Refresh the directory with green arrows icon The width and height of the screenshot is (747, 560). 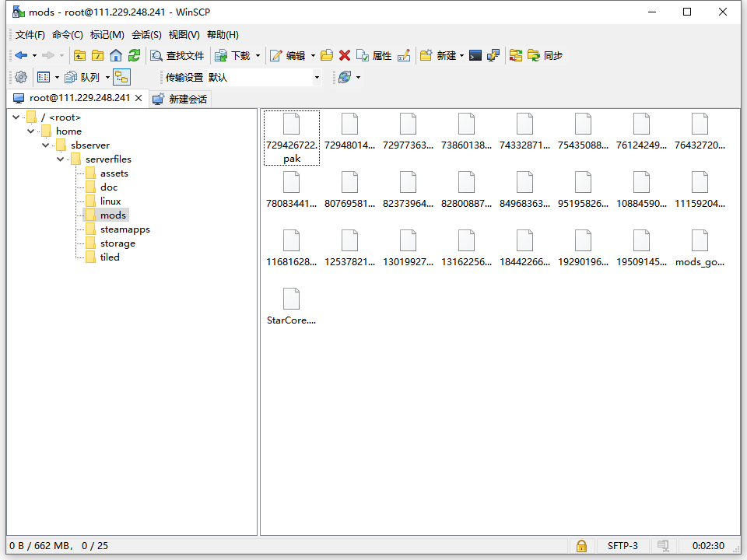135,56
